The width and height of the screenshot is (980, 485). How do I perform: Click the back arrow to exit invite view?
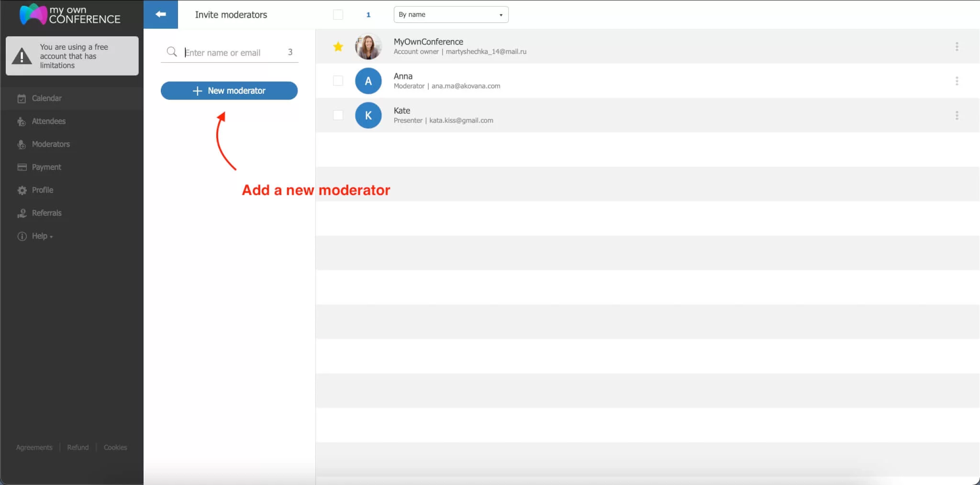pyautogui.click(x=161, y=14)
